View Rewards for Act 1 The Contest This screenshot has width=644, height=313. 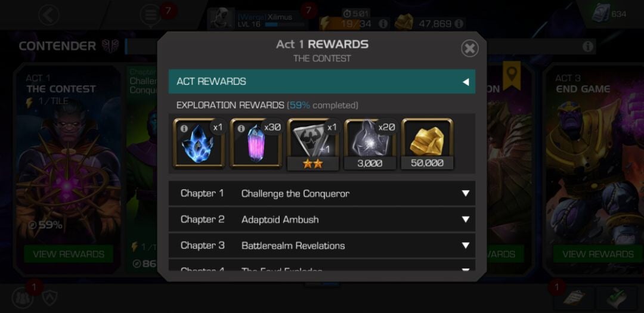pos(69,254)
